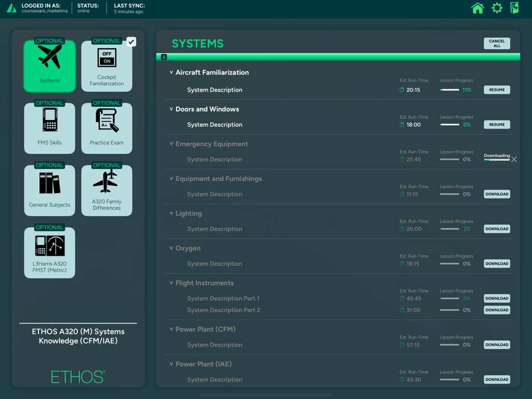Resume Aircraft Familiarization System Description lesson

[497, 90]
